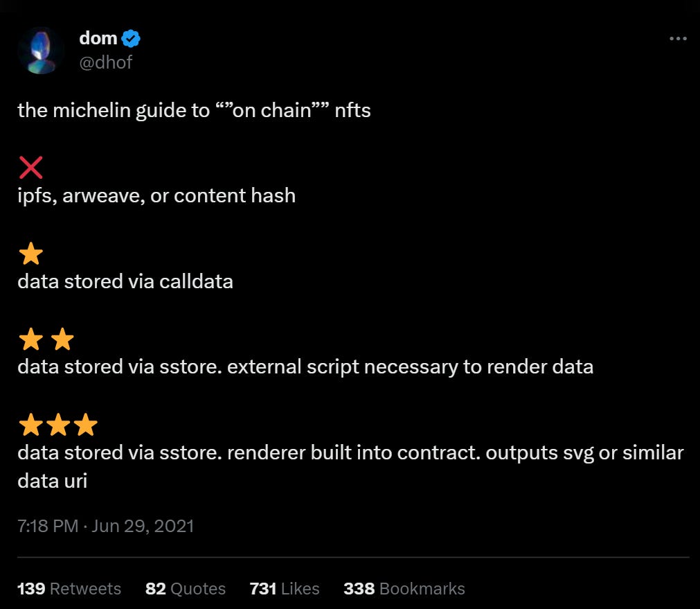This screenshot has width=700, height=609.
Task: Click the display name "dom"
Action: point(98,38)
